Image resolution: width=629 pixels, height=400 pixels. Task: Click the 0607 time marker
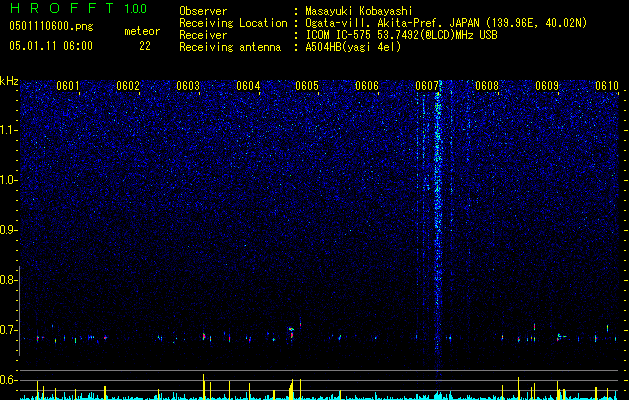pos(427,86)
